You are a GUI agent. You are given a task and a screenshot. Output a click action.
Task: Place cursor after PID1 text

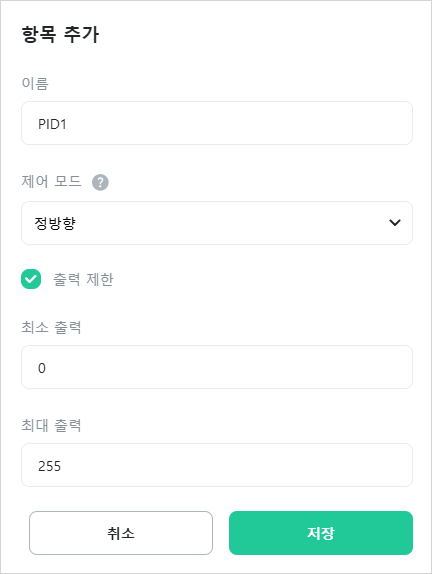(x=67, y=124)
